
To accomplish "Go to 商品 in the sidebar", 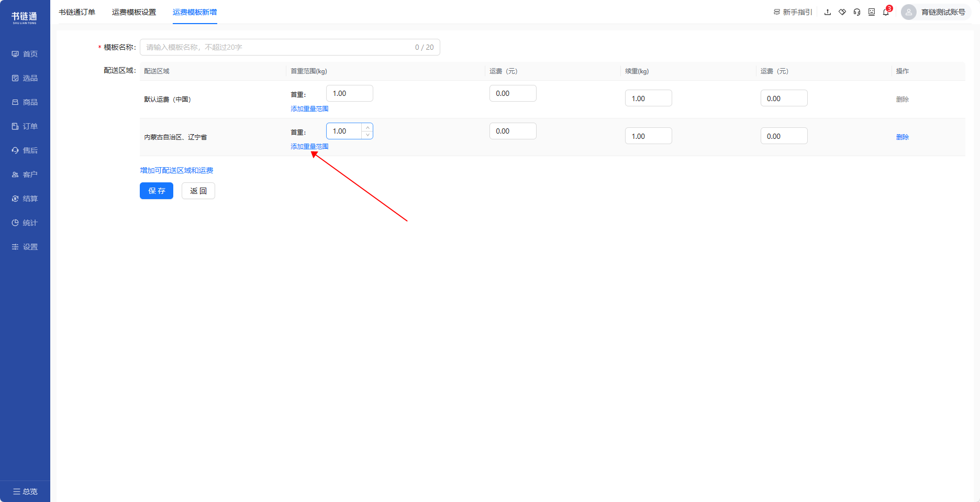I will point(25,102).
